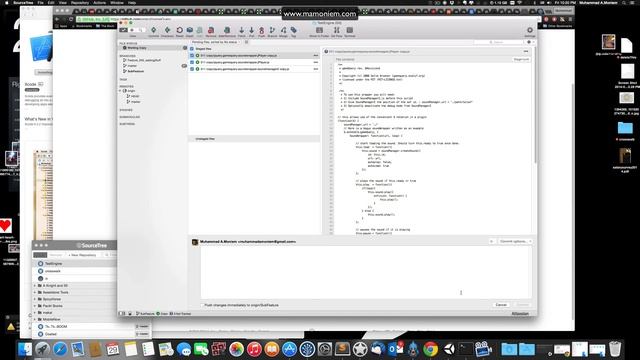Click the Tag toolbar icon

point(293,31)
